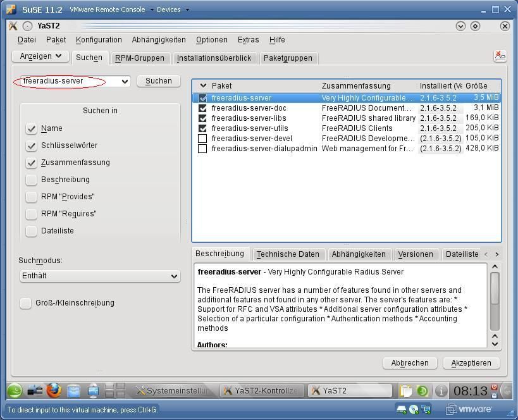Viewport: 518px width, 420px height.
Task: Open the Paket menu
Action: (x=56, y=40)
